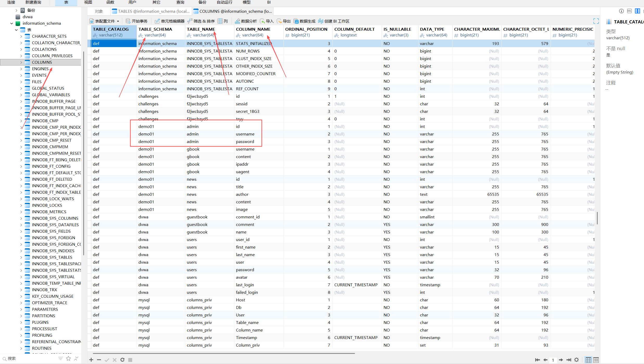Switch to grid view mode

coord(588,360)
